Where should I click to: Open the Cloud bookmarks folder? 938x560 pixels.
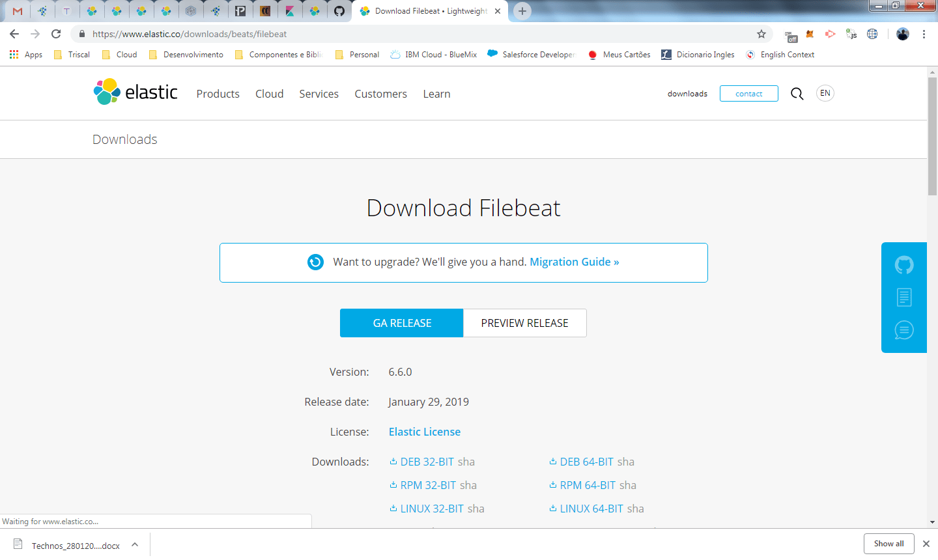[120, 55]
